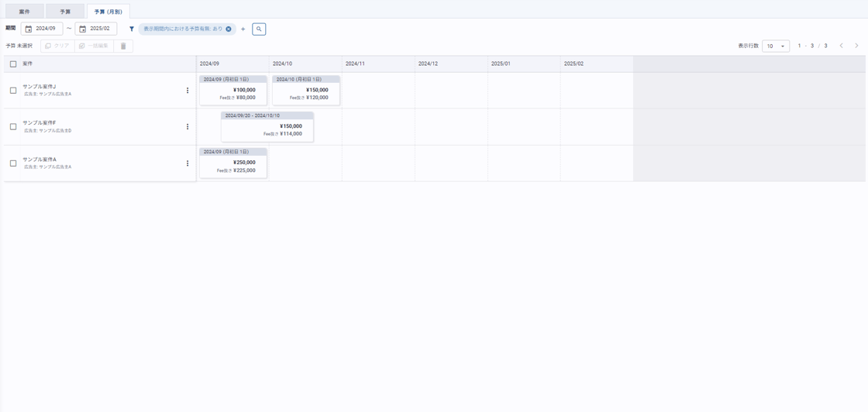Click the search magnifier button

259,29
